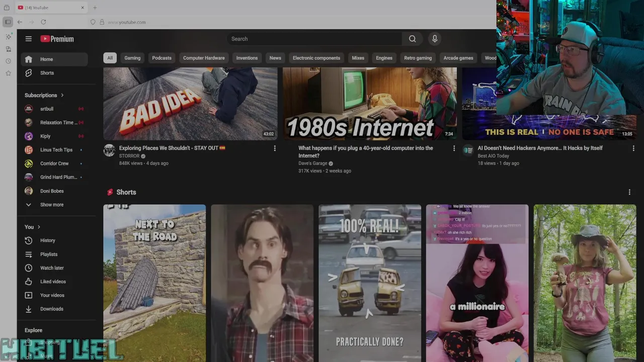Open Grind Hard Plumbing subscription
The height and width of the screenshot is (362, 644).
[54, 177]
